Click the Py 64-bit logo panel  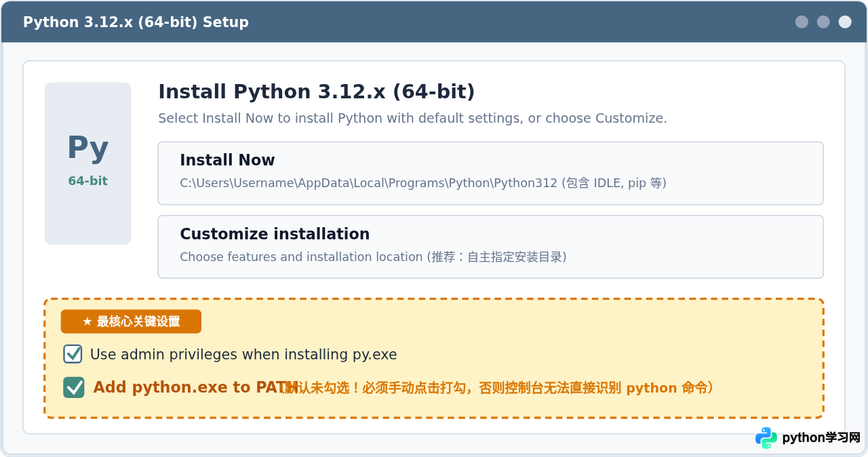[x=87, y=163]
